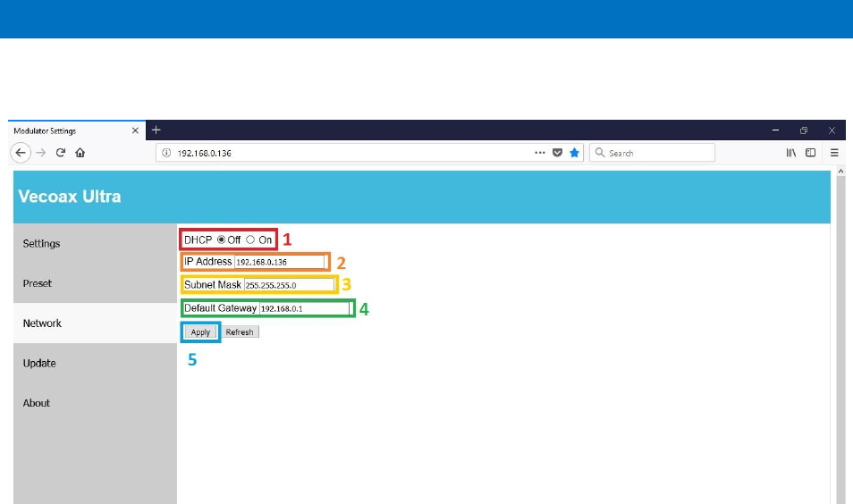Open the hamburger application menu

point(834,153)
